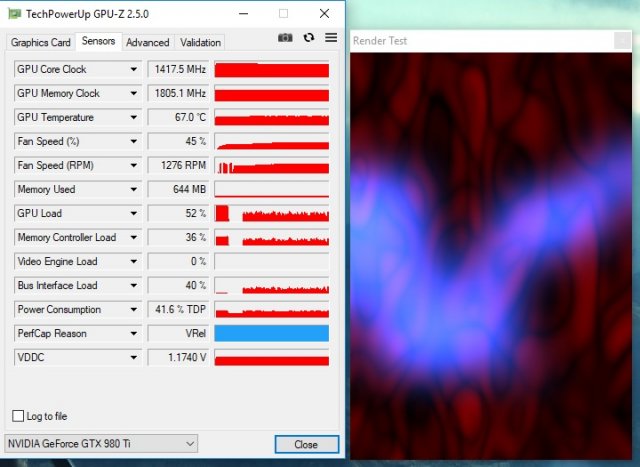Screen dimensions: 640x467
Task: Click the screenshot camera icon
Action: click(x=285, y=38)
